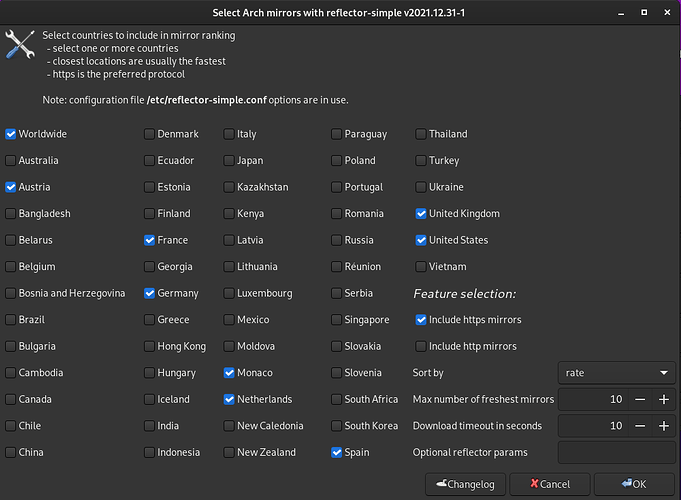
Task: Focus the Optional reflector params field
Action: [616, 452]
